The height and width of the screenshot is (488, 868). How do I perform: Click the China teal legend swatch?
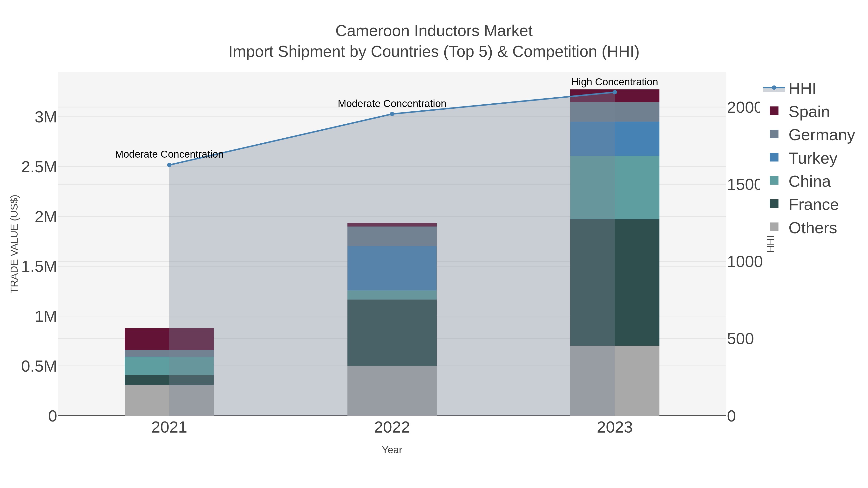pyautogui.click(x=774, y=180)
